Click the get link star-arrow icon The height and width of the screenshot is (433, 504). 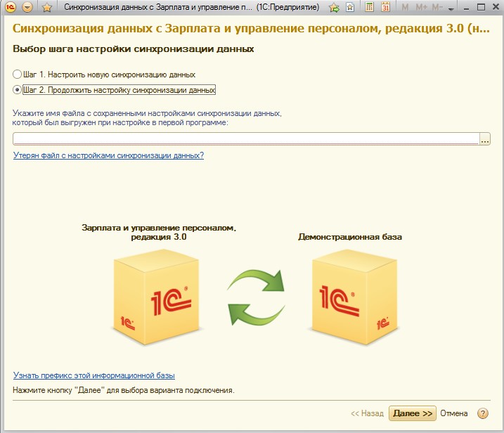coord(334,7)
